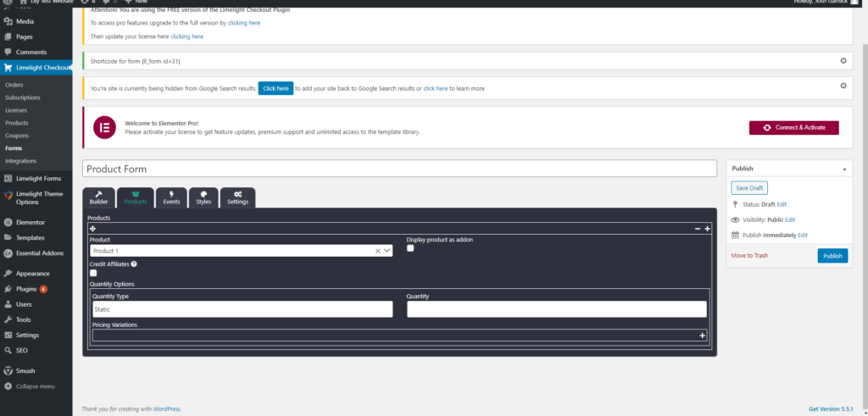
Task: Click the Limelight Forms icon
Action: pyautogui.click(x=8, y=179)
